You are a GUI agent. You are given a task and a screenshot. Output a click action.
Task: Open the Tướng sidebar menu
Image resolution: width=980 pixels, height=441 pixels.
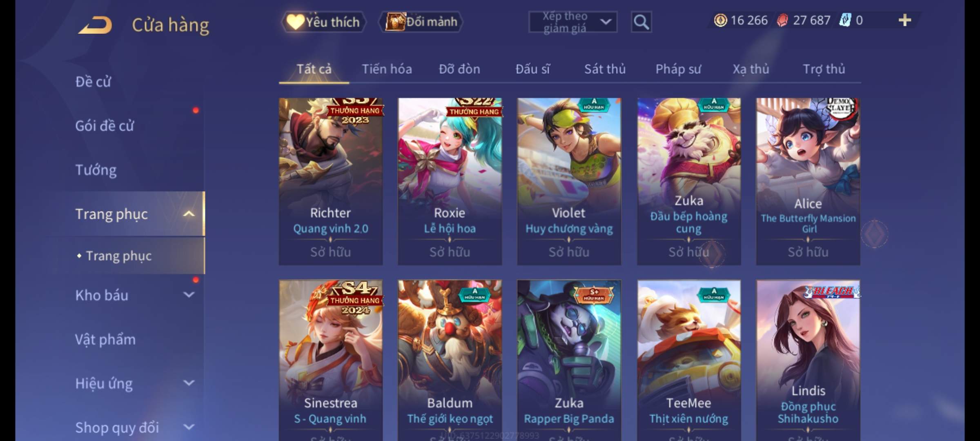point(96,169)
